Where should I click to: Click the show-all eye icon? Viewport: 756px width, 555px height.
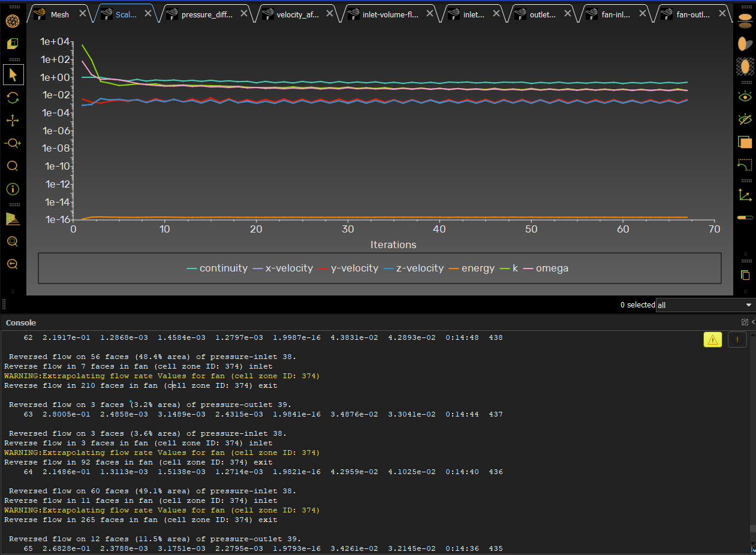pos(745,96)
